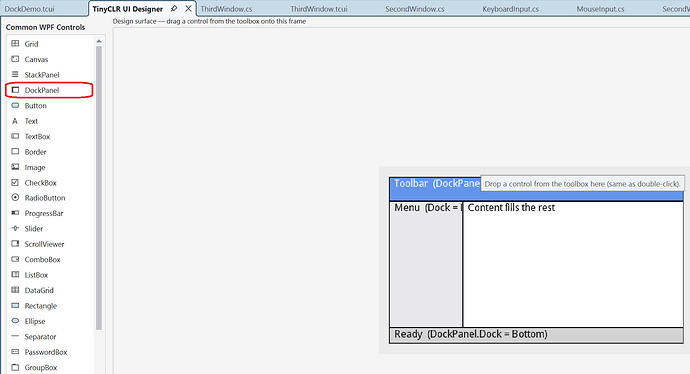Viewport: 690px width, 374px height.
Task: Activate the TinyCLR UI Designer tab label
Action: pos(128,9)
